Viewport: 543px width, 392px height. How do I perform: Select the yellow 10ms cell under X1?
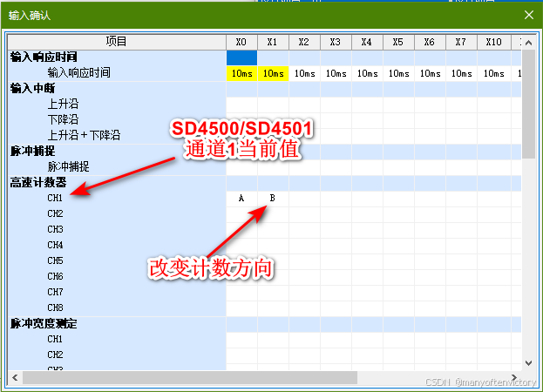tap(273, 73)
